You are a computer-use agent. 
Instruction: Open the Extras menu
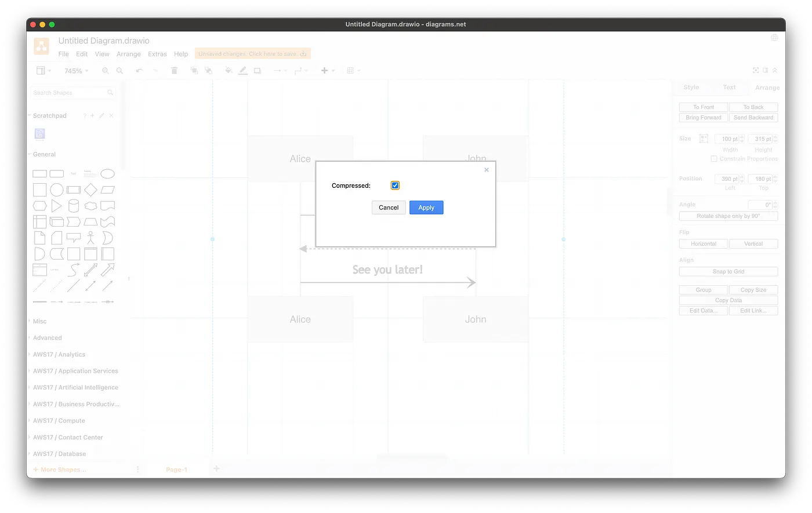pos(157,53)
